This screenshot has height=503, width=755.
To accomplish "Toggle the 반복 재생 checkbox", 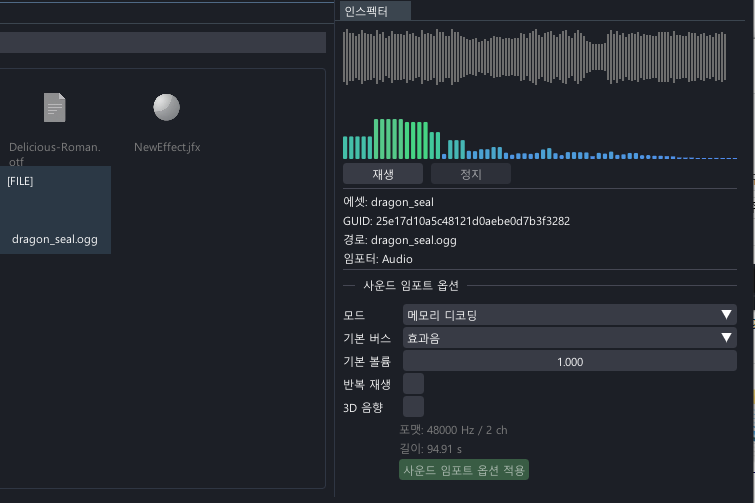I will coord(413,384).
